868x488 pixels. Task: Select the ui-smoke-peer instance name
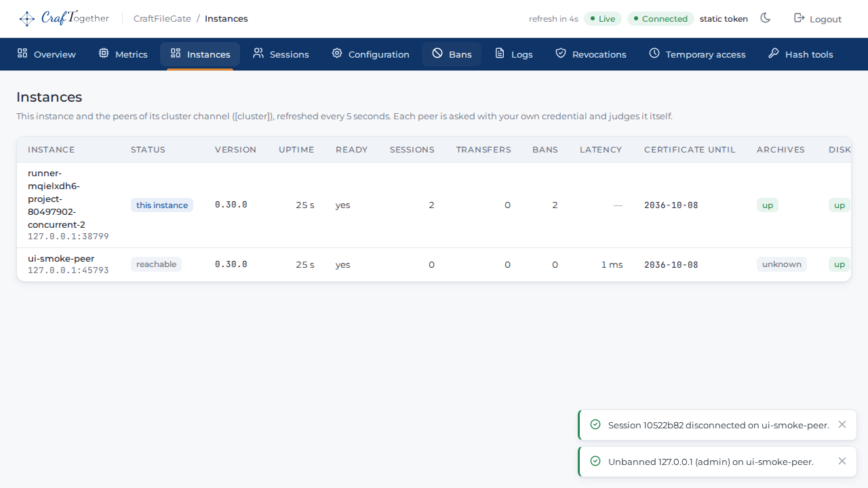(61, 258)
